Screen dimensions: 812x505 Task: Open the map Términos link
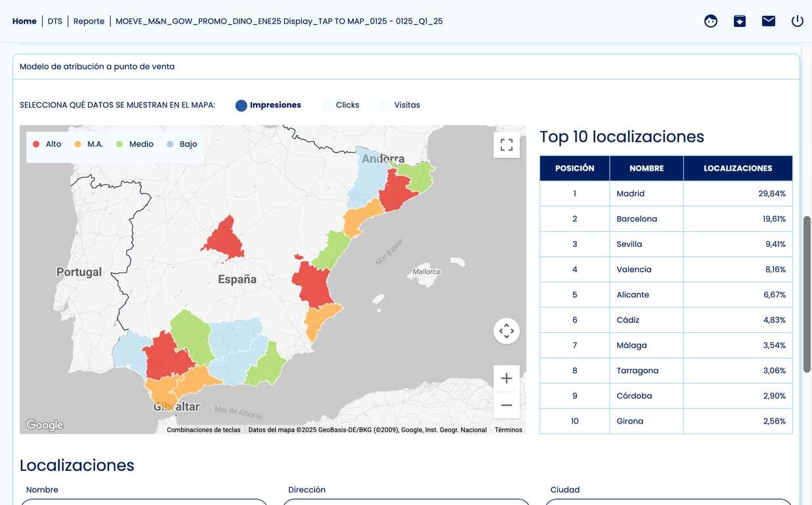(x=509, y=430)
